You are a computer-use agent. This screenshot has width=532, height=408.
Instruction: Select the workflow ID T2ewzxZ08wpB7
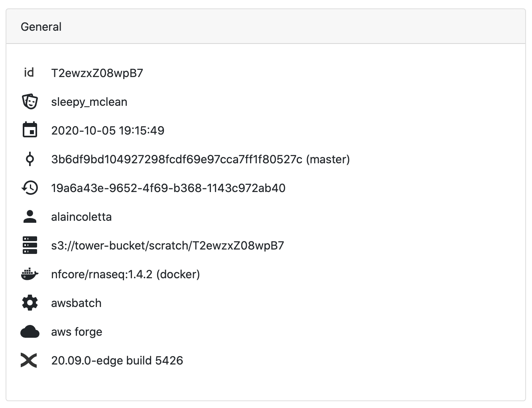click(97, 73)
